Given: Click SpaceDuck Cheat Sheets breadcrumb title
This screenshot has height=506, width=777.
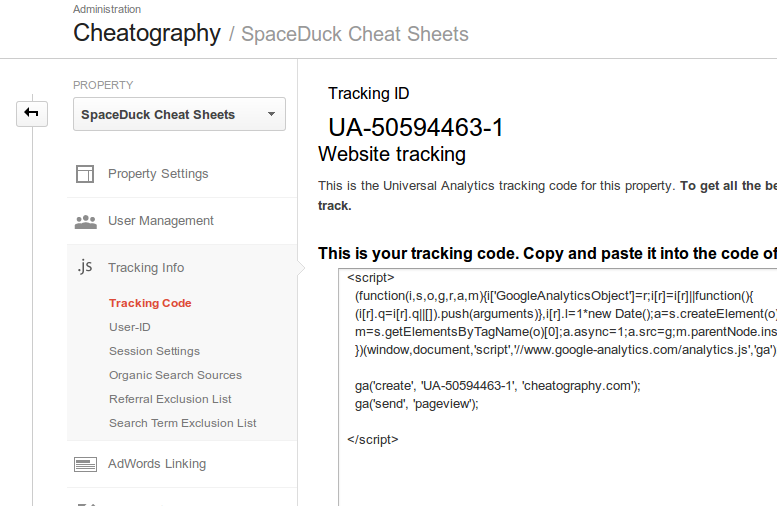Looking at the screenshot, I should [355, 34].
